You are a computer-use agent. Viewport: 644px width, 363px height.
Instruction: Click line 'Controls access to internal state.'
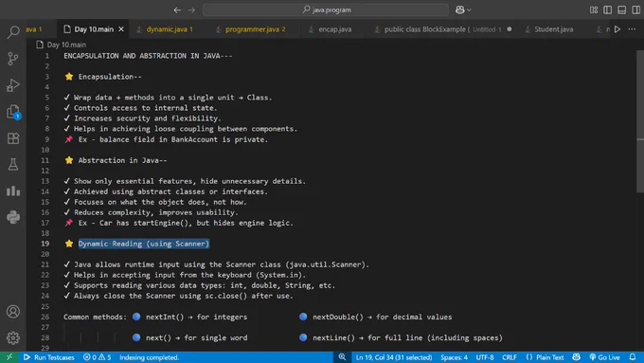[141, 108]
